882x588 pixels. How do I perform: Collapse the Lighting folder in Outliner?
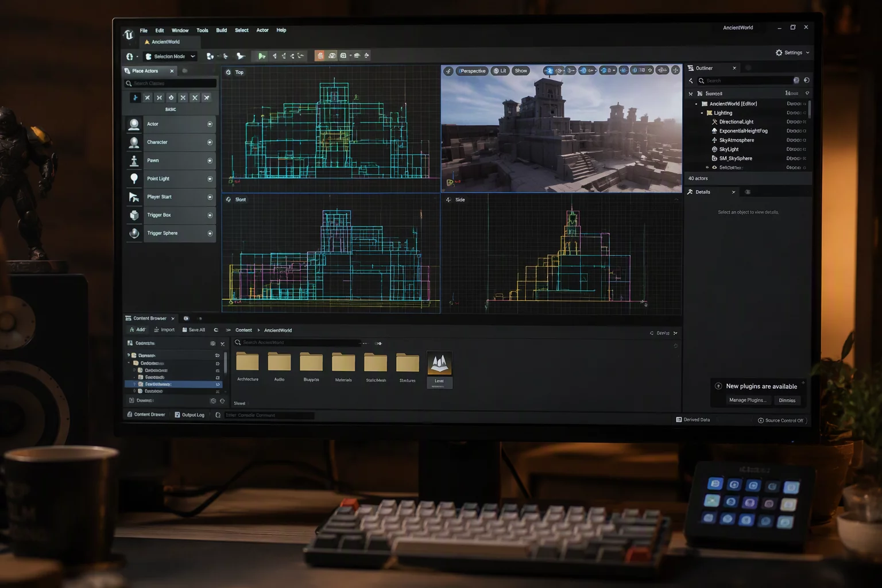(702, 113)
